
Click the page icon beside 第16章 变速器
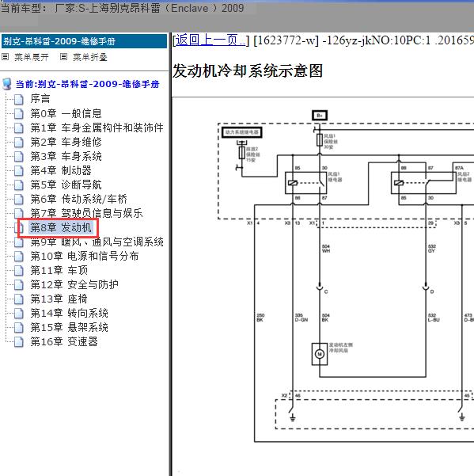coord(19,342)
